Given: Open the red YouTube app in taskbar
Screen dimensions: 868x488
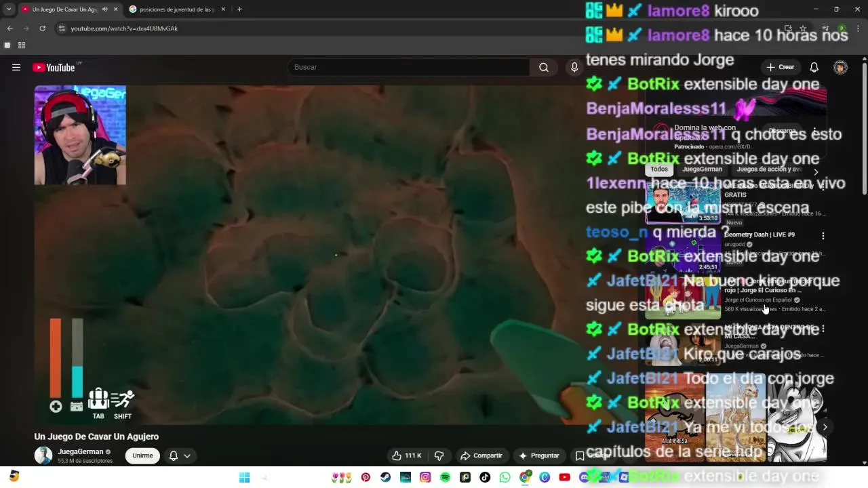Looking at the screenshot, I should [x=564, y=477].
